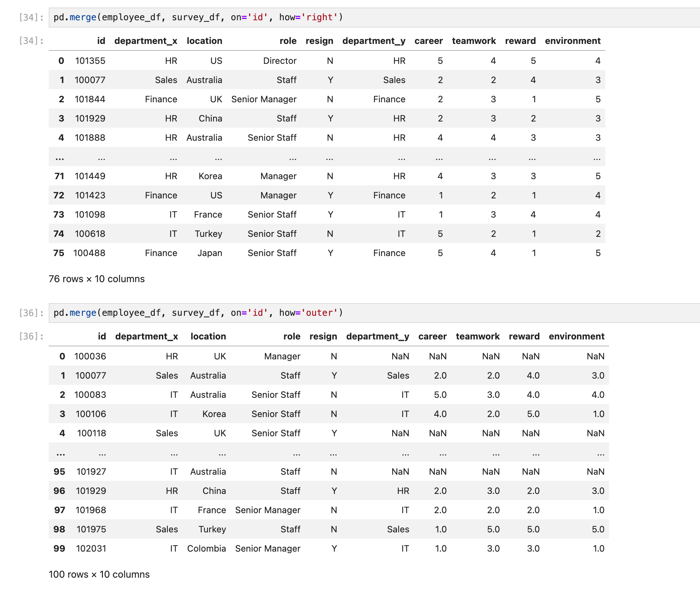This screenshot has height=589, width=700.
Task: Click id cell 101888
Action: tap(90, 138)
